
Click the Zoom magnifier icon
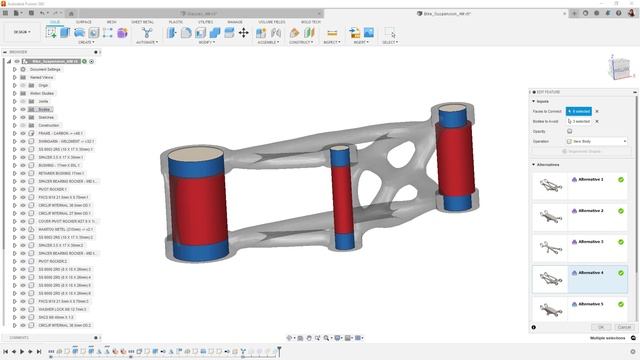(326, 338)
